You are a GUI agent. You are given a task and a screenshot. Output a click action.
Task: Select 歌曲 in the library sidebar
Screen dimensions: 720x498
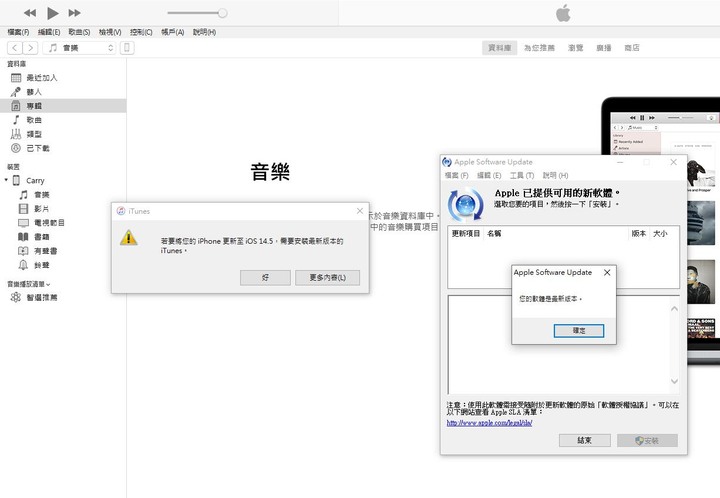(x=63, y=120)
